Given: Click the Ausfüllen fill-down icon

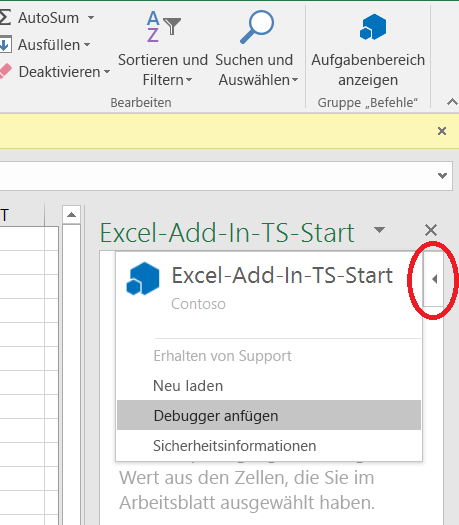Looking at the screenshot, I should [x=5, y=45].
